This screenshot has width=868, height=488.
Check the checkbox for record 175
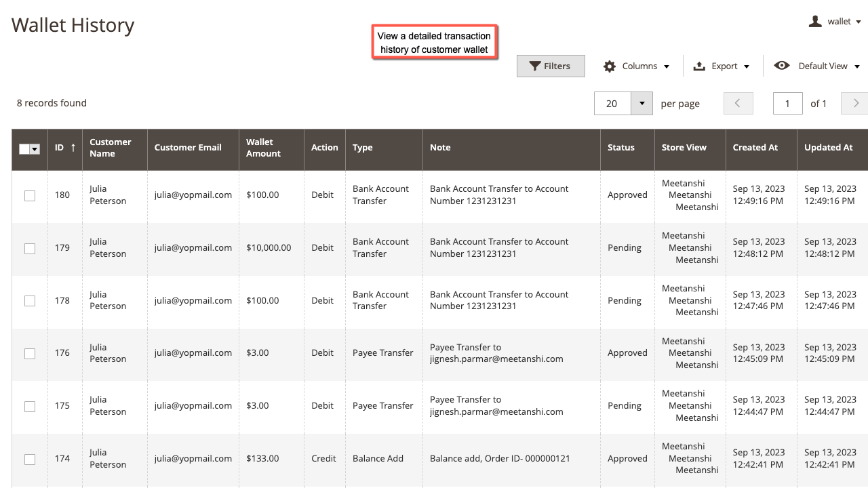click(30, 406)
